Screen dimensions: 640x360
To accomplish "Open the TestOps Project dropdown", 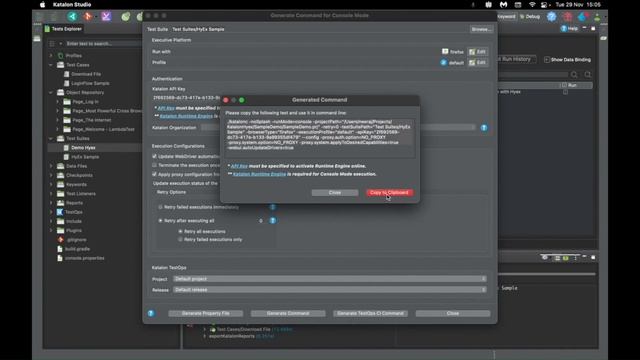I will click(329, 279).
